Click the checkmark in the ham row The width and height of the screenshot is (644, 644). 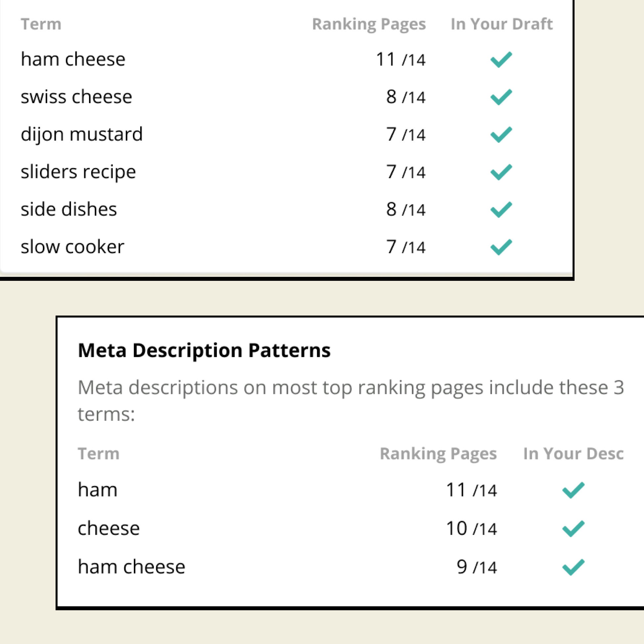[573, 490]
